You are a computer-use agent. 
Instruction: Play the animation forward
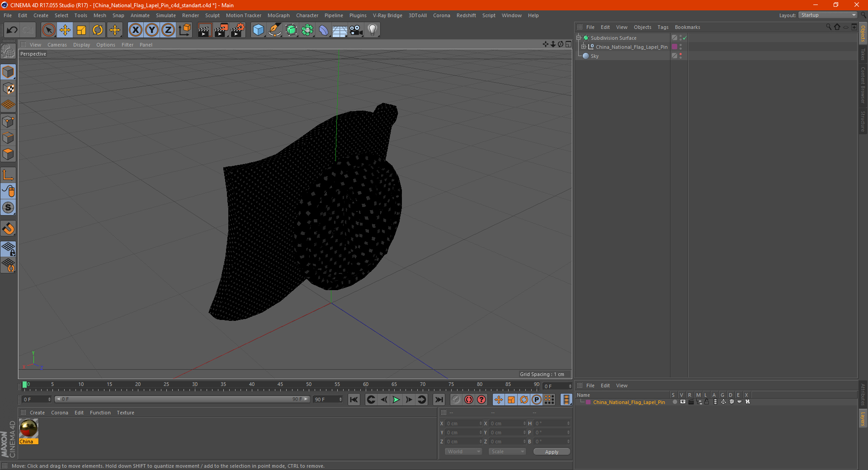click(x=396, y=399)
